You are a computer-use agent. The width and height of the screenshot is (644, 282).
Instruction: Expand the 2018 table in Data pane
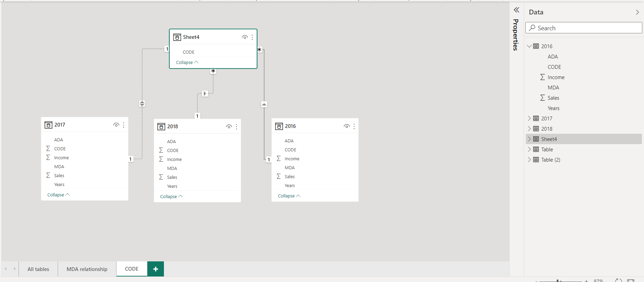(529, 129)
